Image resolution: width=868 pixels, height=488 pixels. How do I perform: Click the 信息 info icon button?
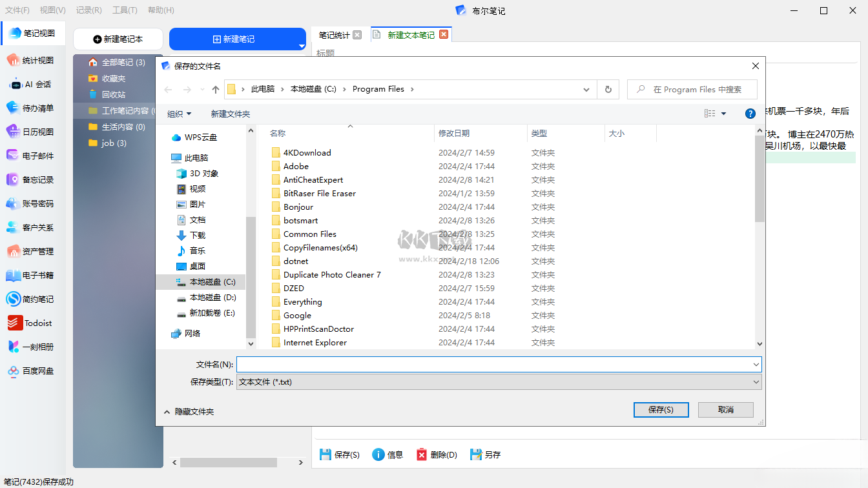click(387, 455)
